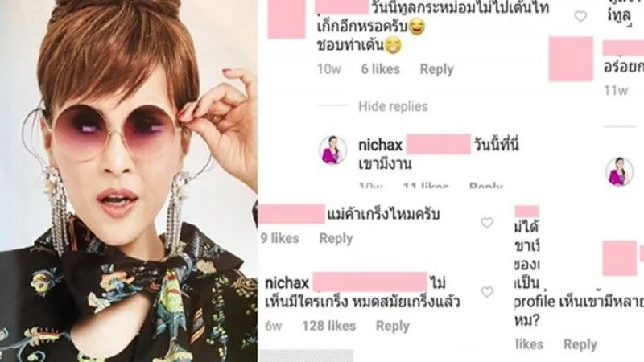
Task: Like the top comment with the heart icon
Action: click(580, 16)
